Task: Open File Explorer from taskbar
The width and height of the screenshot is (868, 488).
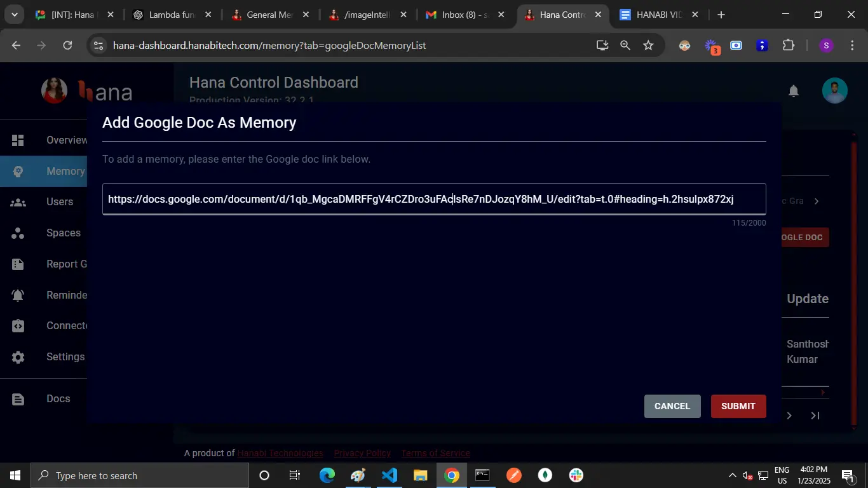Action: coord(421,475)
